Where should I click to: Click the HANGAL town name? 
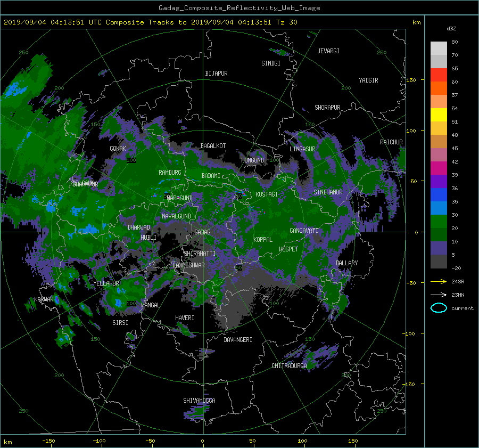[x=150, y=305]
